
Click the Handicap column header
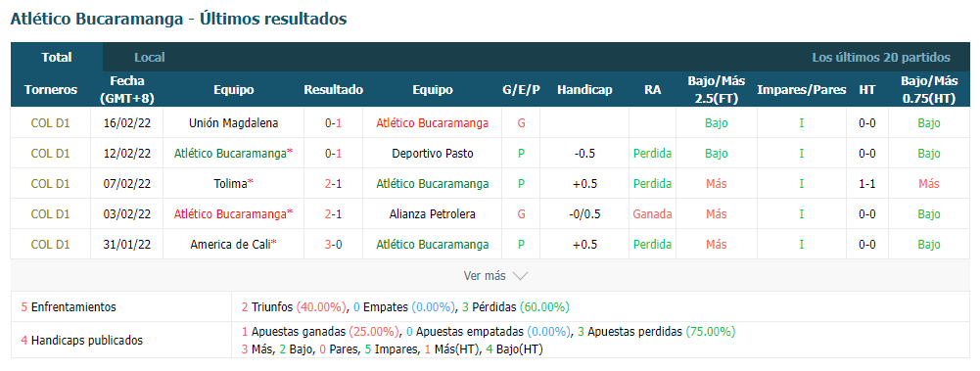tap(584, 90)
